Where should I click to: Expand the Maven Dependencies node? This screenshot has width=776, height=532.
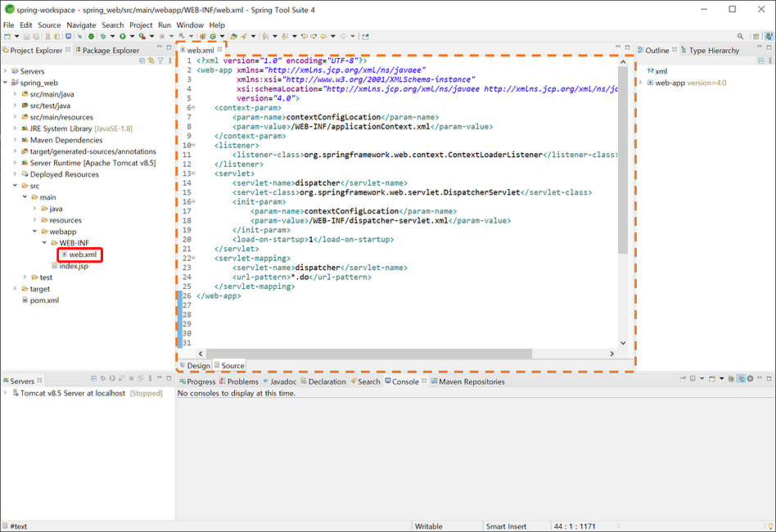click(15, 140)
